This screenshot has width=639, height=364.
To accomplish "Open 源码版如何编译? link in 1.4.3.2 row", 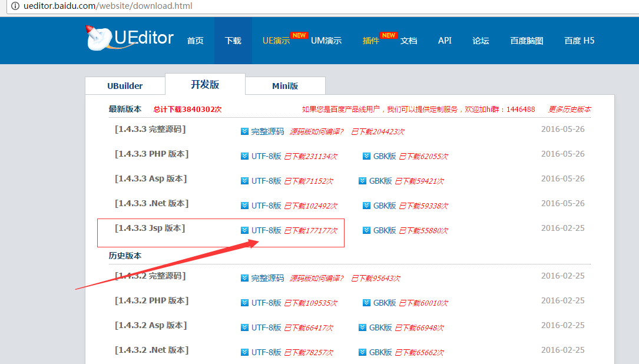I will [x=317, y=279].
